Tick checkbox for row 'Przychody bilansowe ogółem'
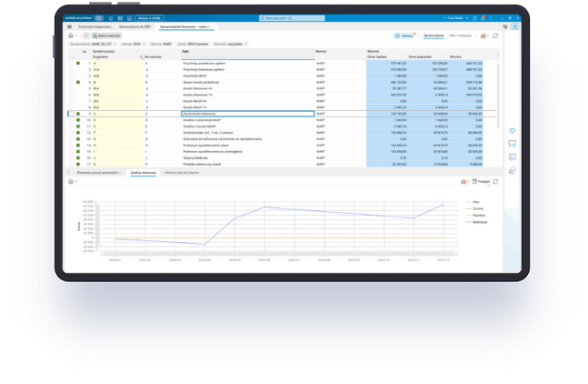This screenshot has width=588, height=384. point(71,70)
